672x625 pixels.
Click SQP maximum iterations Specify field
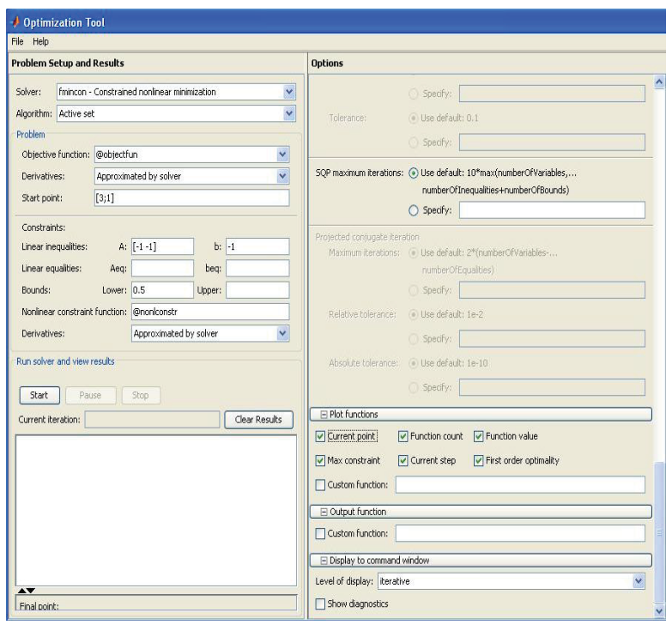[x=552, y=210]
